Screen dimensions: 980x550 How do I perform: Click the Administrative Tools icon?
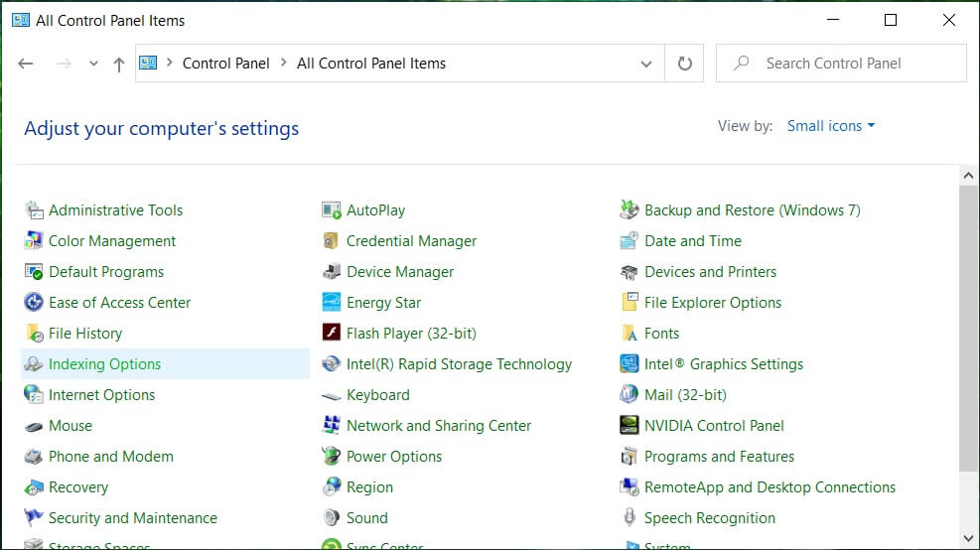pyautogui.click(x=34, y=210)
